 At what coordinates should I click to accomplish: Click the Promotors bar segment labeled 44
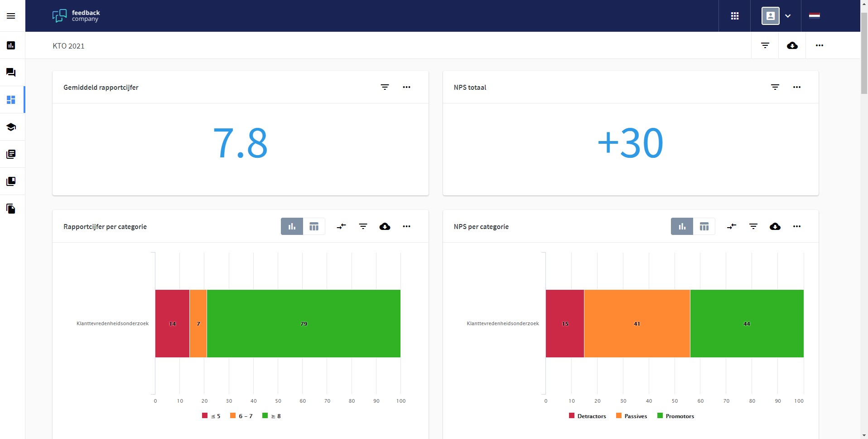tap(747, 323)
